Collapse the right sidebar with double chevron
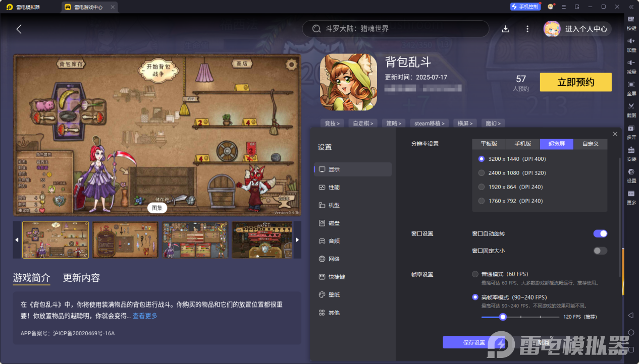Screen dimensions: 639x364 click(x=631, y=7)
